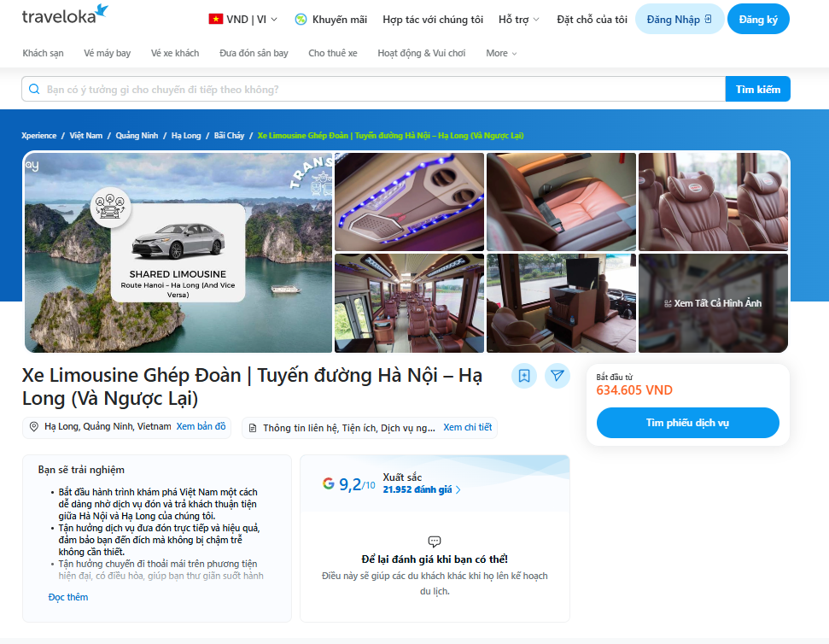Click the contact info document icon

coord(253,428)
